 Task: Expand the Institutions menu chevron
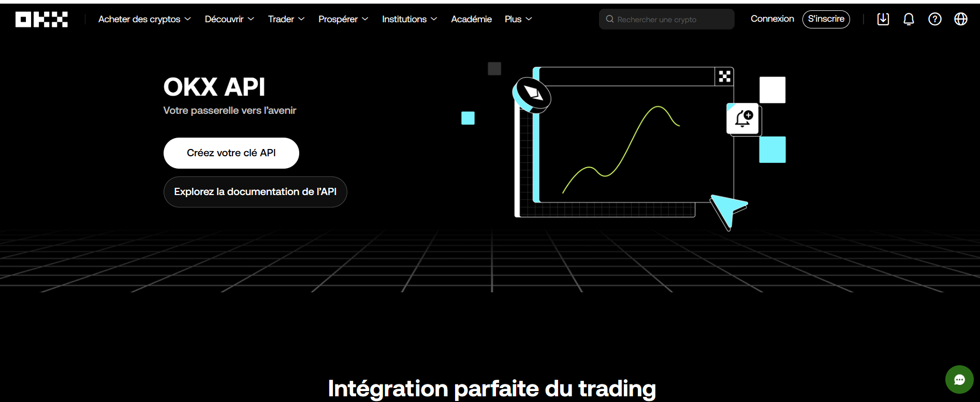pyautogui.click(x=434, y=19)
